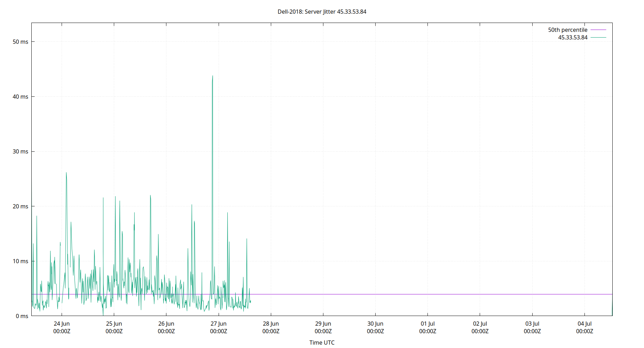Click the '20 ms' y-axis label

coord(21,206)
